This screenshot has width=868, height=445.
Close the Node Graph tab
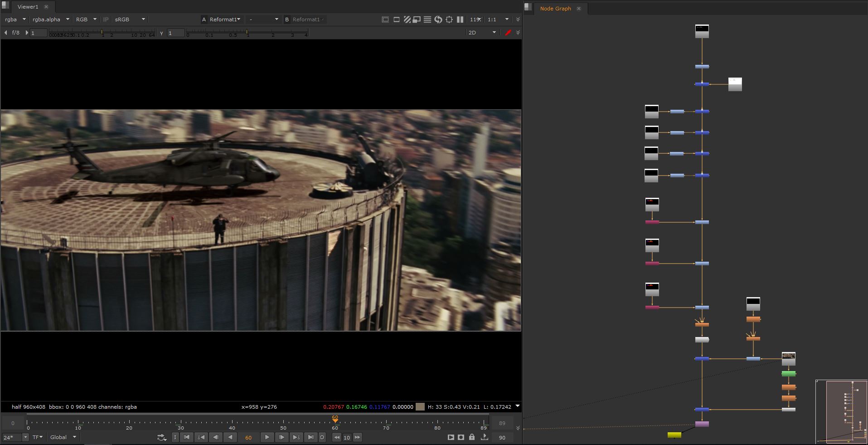[578, 9]
